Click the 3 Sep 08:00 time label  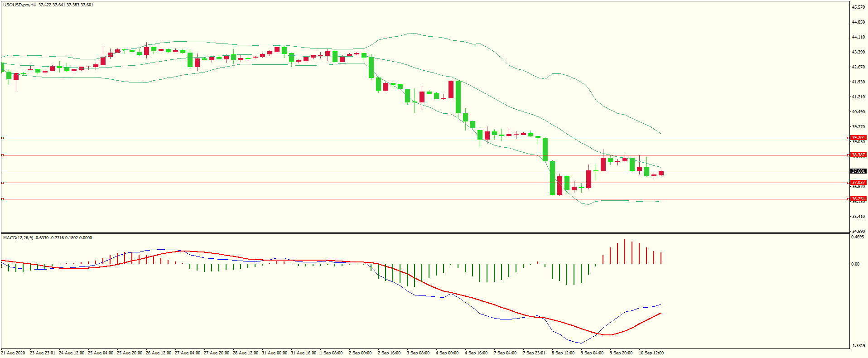pyautogui.click(x=418, y=353)
